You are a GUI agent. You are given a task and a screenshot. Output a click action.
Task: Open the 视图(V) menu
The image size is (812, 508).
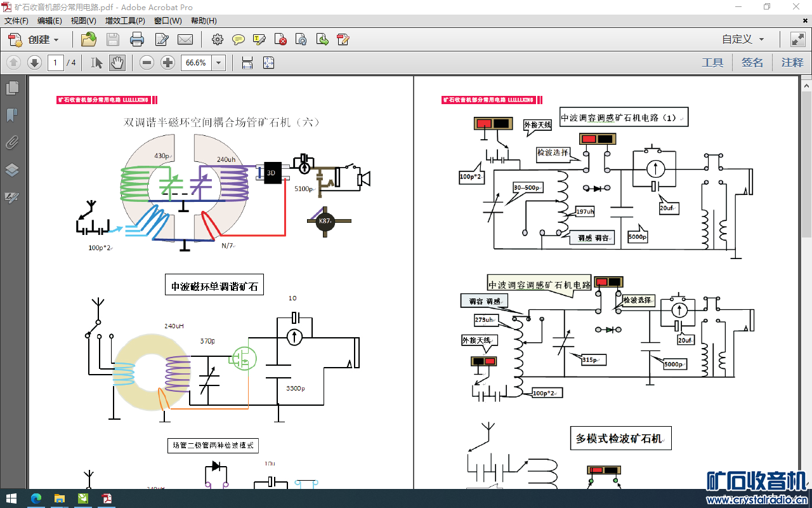(83, 21)
